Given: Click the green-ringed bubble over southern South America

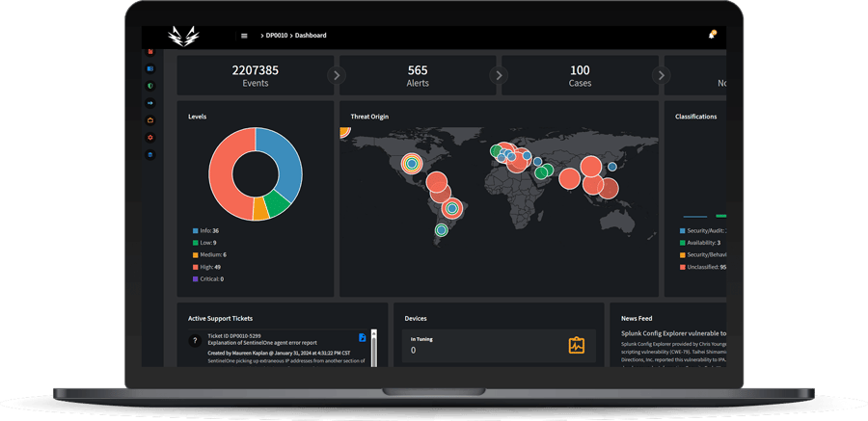Looking at the screenshot, I should coord(441,229).
